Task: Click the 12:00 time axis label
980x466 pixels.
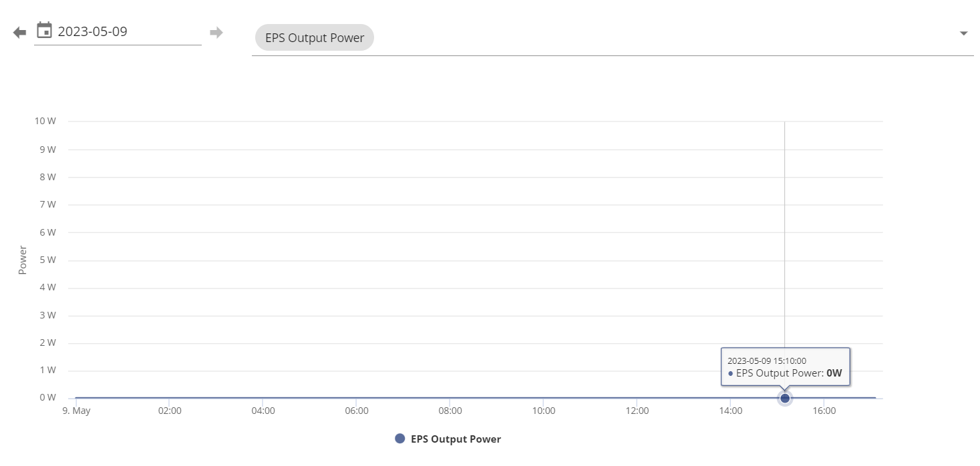Action: point(637,411)
